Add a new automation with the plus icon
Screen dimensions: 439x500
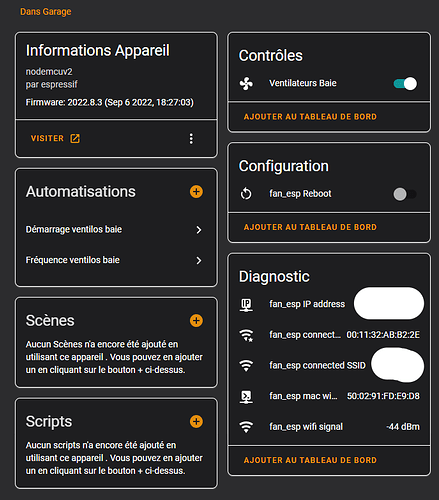[196, 192]
